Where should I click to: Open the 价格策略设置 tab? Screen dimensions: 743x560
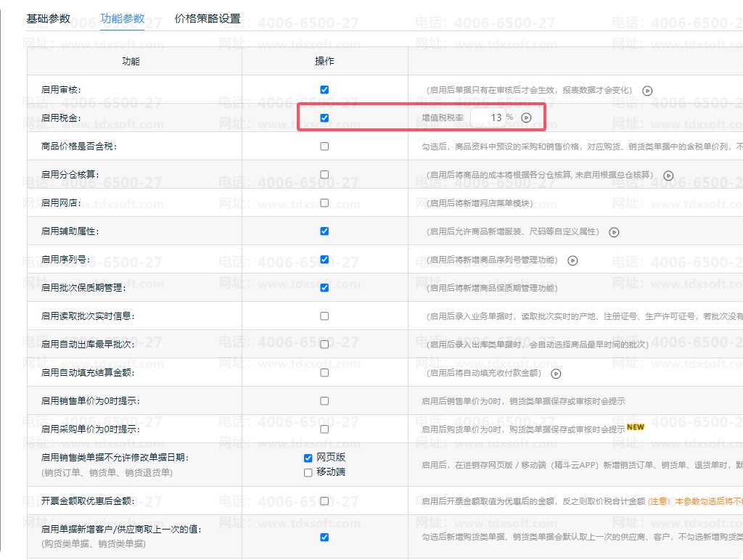click(208, 19)
